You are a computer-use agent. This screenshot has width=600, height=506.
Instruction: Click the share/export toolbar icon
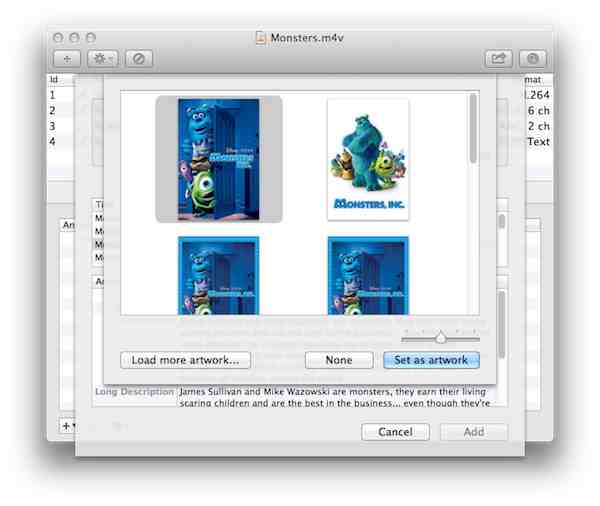point(499,59)
